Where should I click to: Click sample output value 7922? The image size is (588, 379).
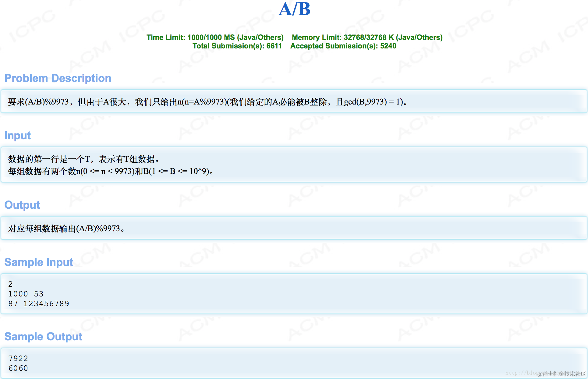18,359
